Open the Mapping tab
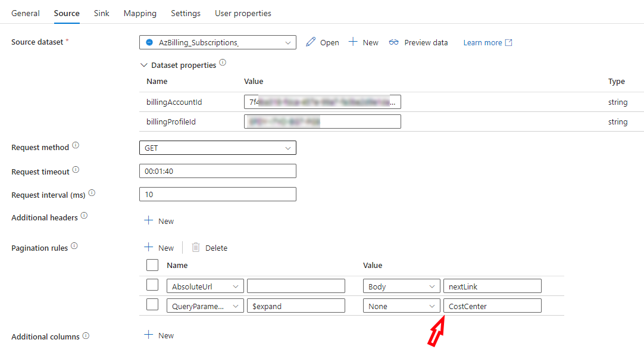The width and height of the screenshot is (644, 349). 140,13
